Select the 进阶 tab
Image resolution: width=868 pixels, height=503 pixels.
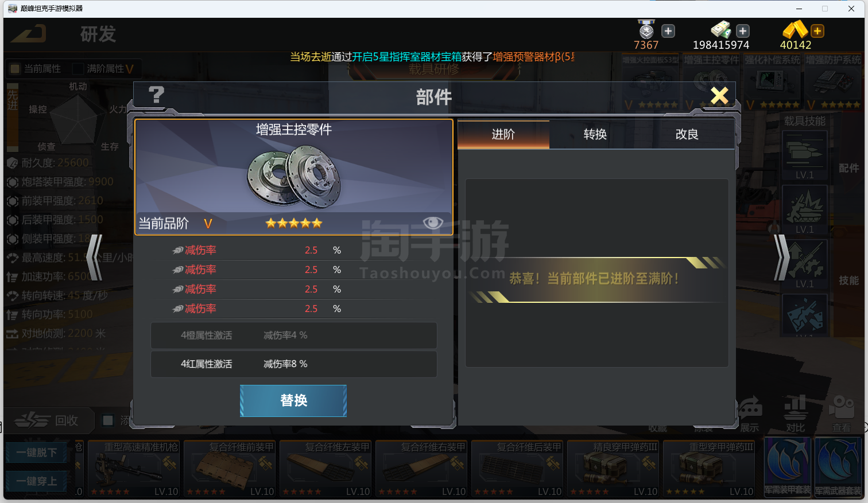(x=503, y=134)
